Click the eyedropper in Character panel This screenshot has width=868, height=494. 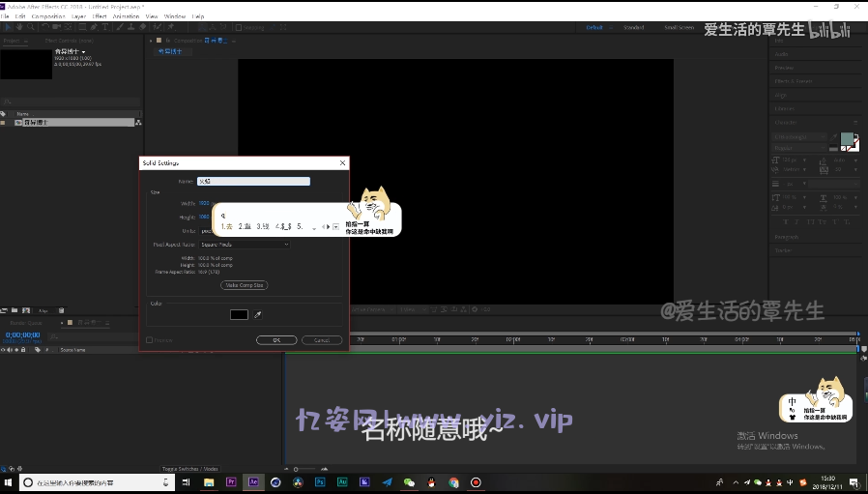click(833, 136)
